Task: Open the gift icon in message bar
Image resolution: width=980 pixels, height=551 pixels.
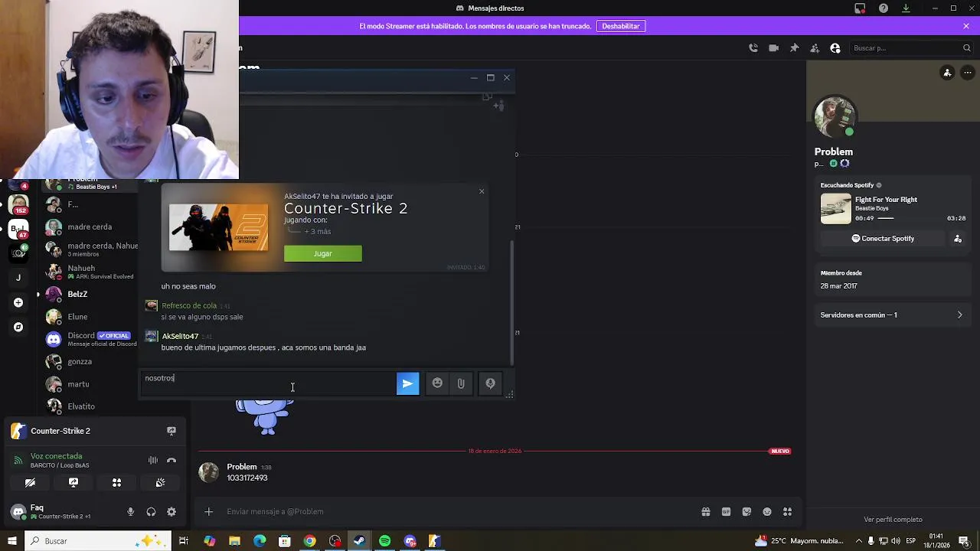Action: tap(706, 512)
